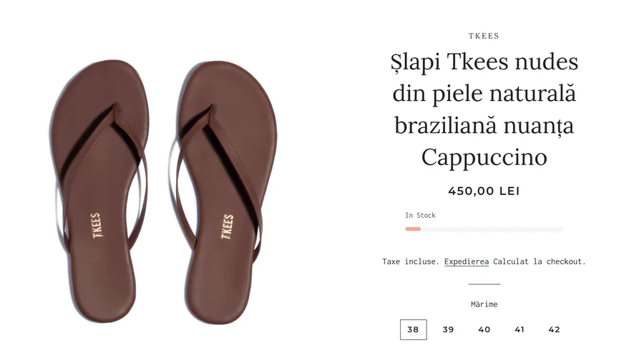
Task: Choose size 40 option
Action: pos(484,329)
